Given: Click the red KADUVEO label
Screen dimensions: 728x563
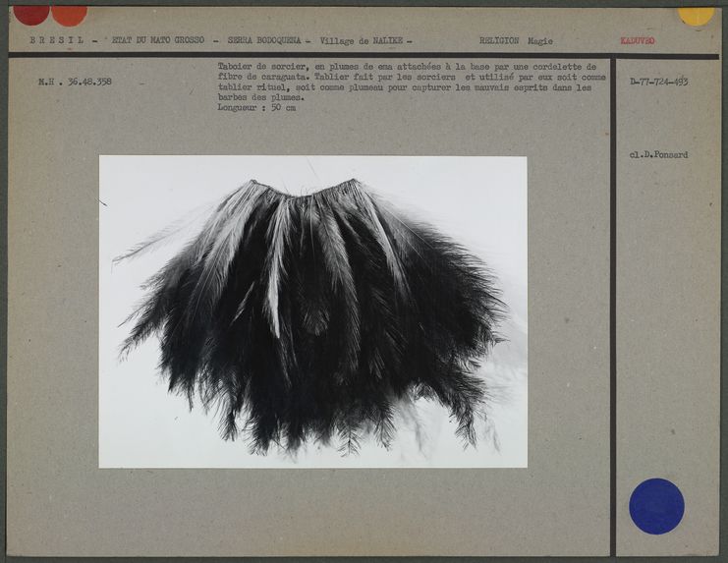Looking at the screenshot, I should (x=638, y=41).
